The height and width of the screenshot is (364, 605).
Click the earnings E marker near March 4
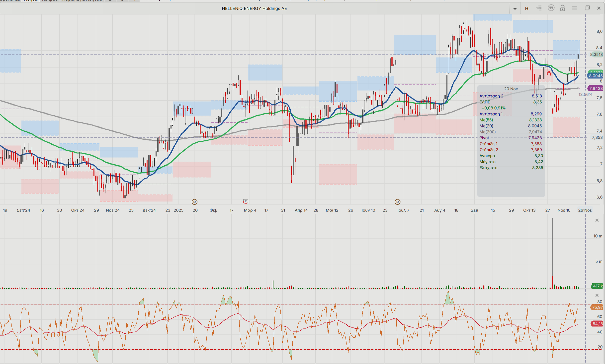click(246, 201)
